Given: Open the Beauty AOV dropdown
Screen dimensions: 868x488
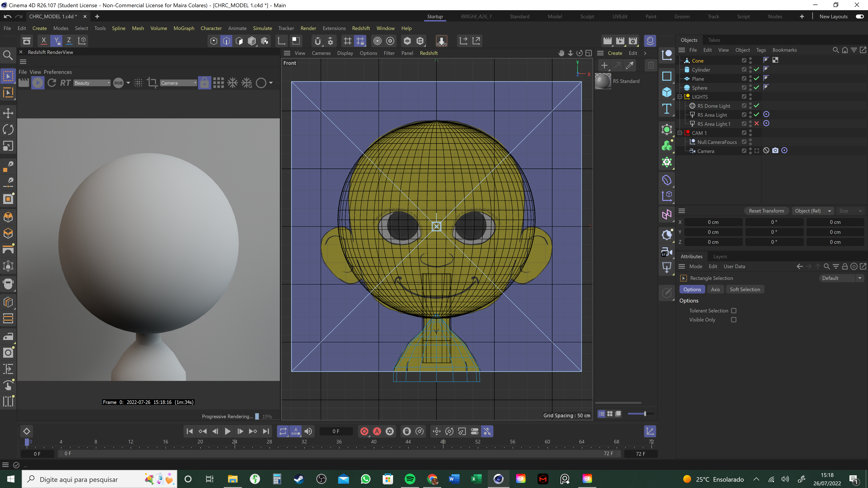Looking at the screenshot, I should [x=92, y=83].
